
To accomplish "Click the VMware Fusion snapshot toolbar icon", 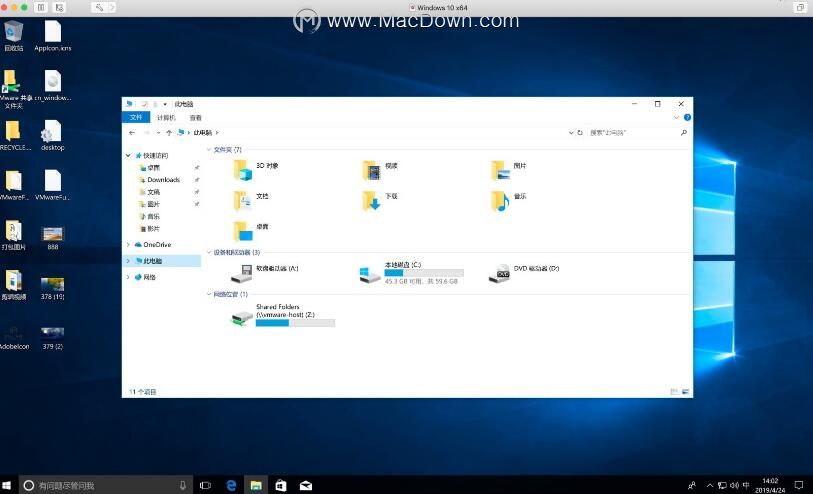I will pyautogui.click(x=59, y=7).
